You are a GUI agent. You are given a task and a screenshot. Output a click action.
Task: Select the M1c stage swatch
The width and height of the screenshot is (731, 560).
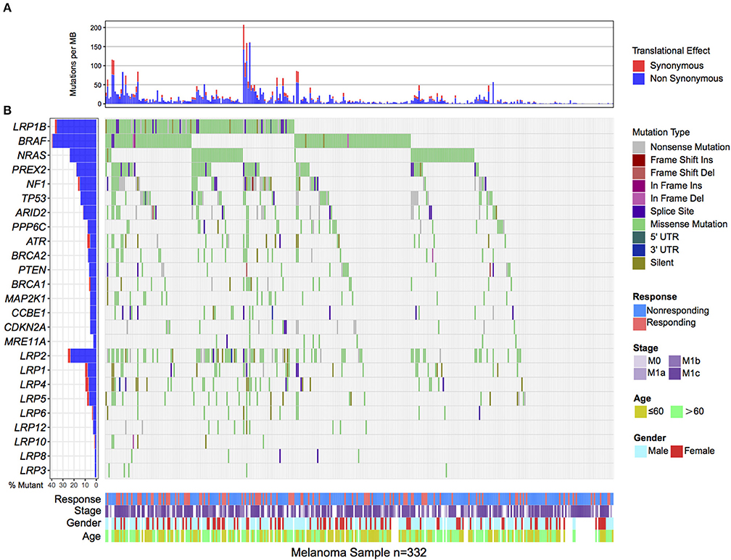tap(674, 374)
